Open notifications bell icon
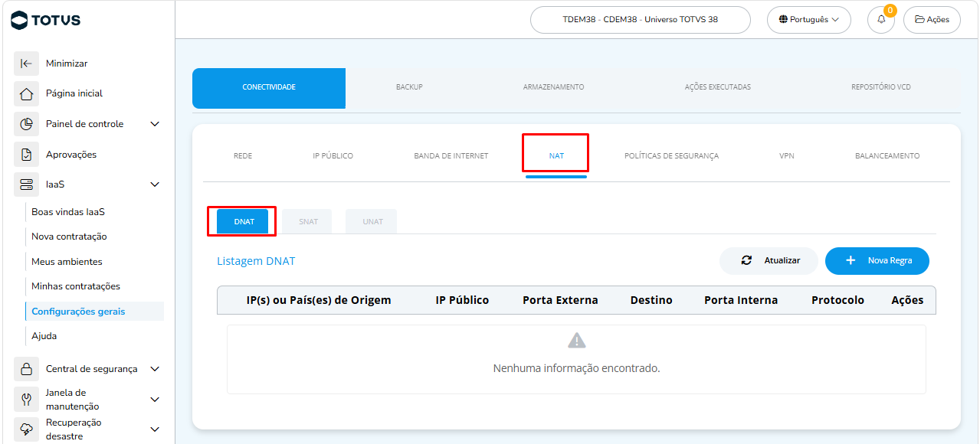Image resolution: width=980 pixels, height=444 pixels. coord(881,20)
